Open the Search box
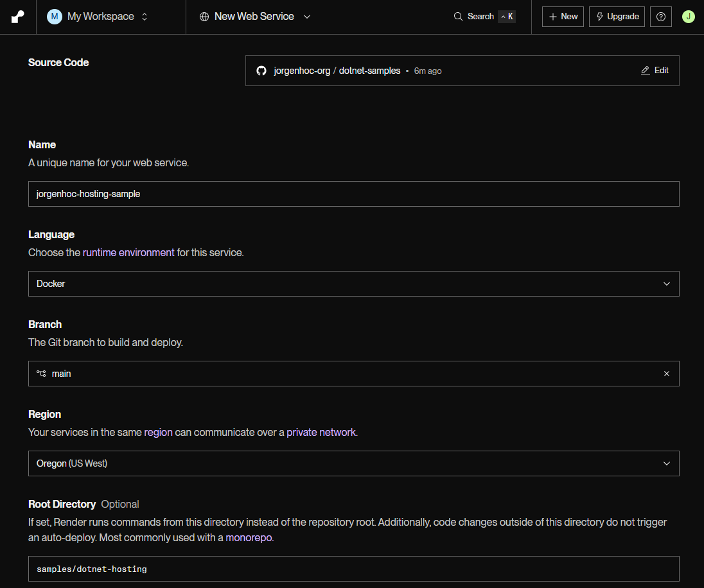 (x=484, y=17)
